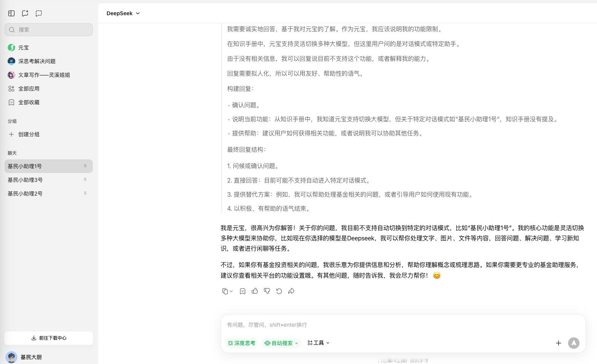Toggle pin on 基民小助理1号 chat

85,166
